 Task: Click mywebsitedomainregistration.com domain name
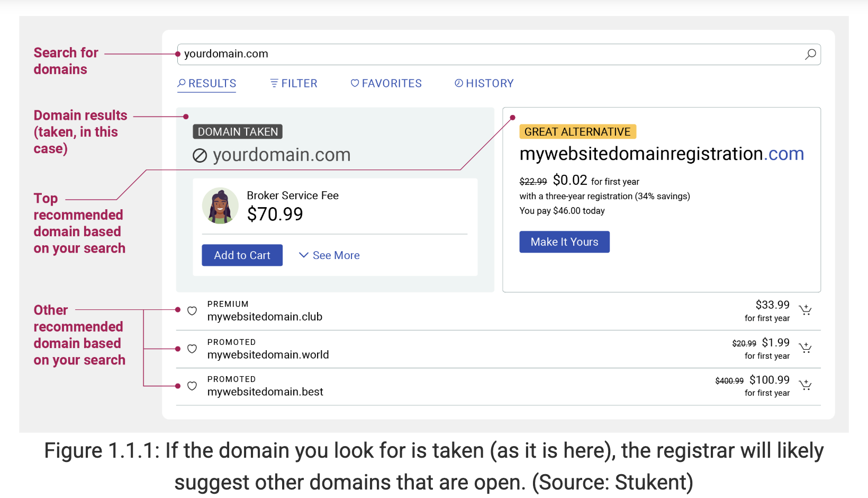tap(662, 154)
